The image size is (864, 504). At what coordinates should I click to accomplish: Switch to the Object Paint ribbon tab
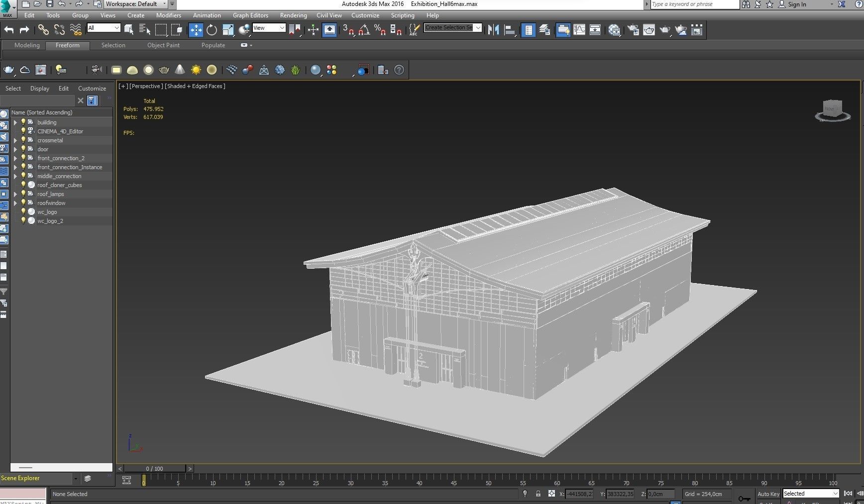coord(163,45)
